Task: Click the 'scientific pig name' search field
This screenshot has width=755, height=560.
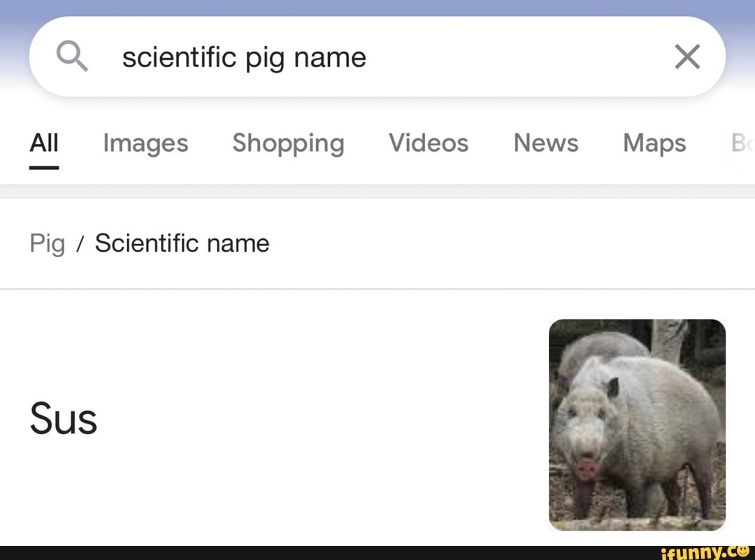Action: coord(377,57)
